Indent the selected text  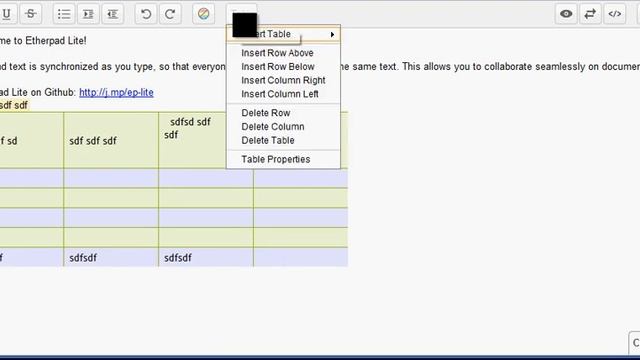click(89, 14)
